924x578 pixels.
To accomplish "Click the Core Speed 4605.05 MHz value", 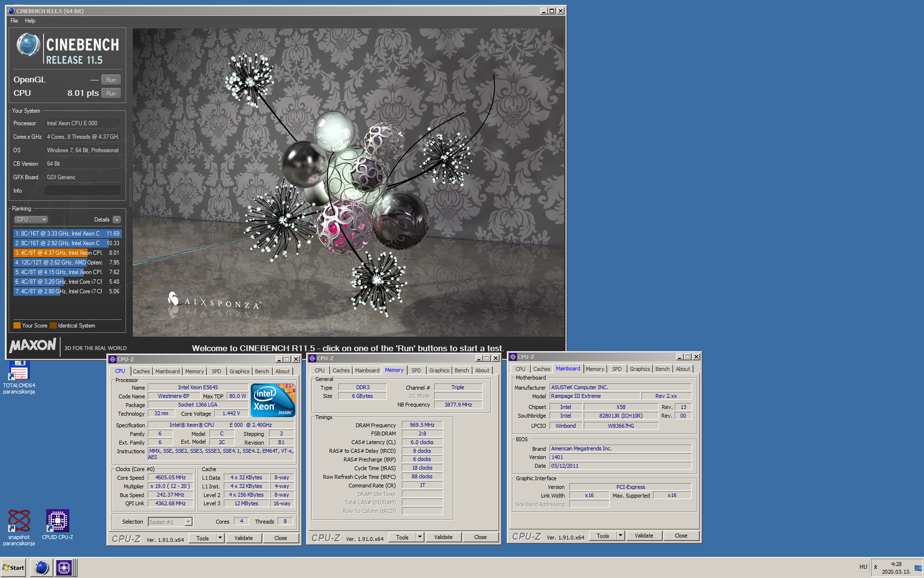I will pyautogui.click(x=170, y=478).
